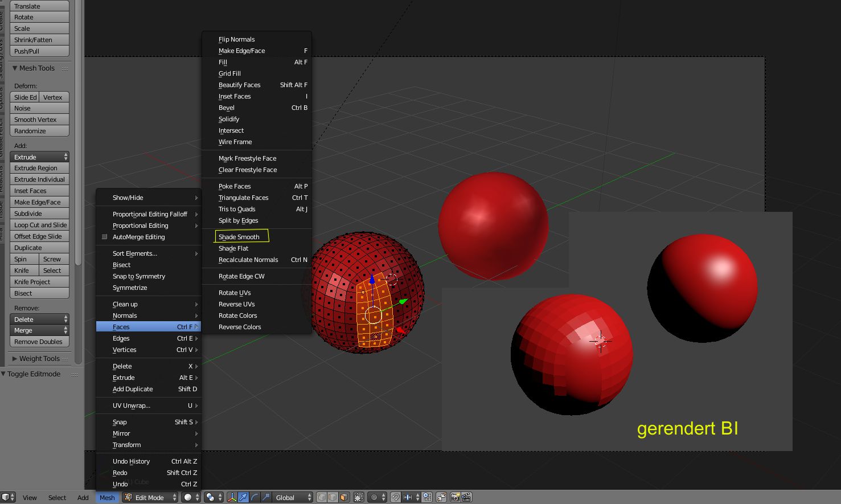Click the Loop Cut and Slide button
This screenshot has height=504, width=841.
40,225
